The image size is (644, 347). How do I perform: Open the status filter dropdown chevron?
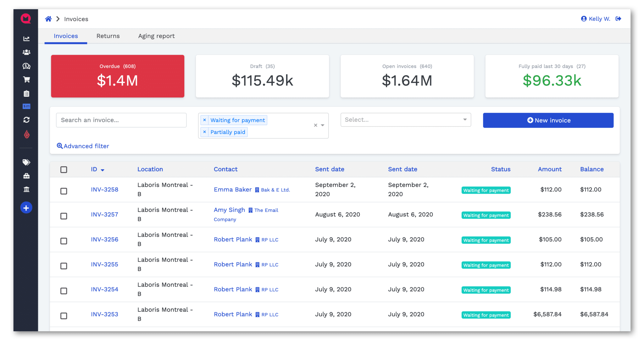(322, 125)
